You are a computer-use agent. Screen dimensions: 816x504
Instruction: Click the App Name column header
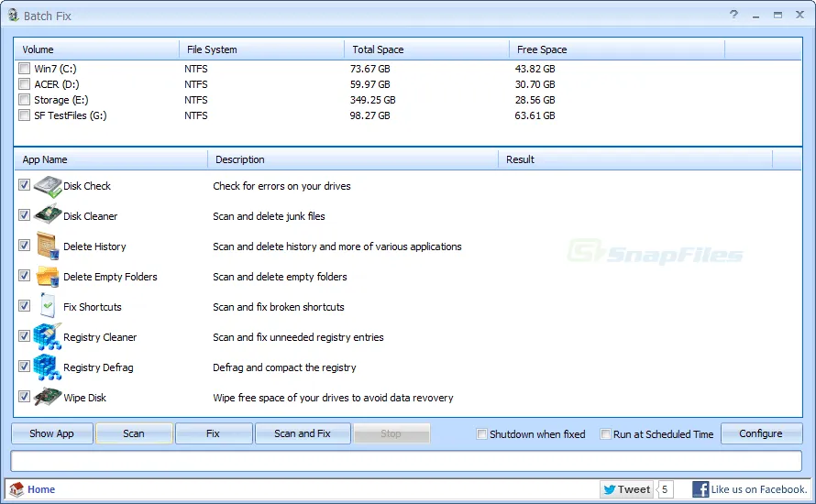tap(111, 159)
